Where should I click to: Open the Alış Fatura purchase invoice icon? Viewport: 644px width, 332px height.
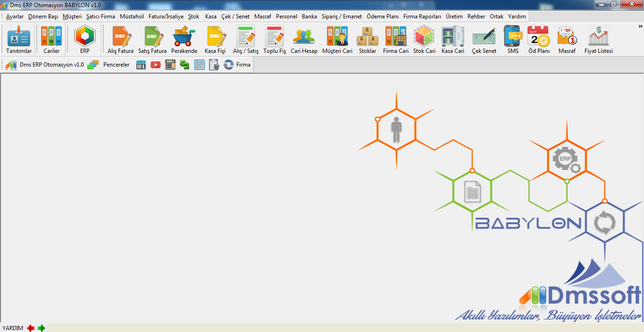[x=121, y=40]
